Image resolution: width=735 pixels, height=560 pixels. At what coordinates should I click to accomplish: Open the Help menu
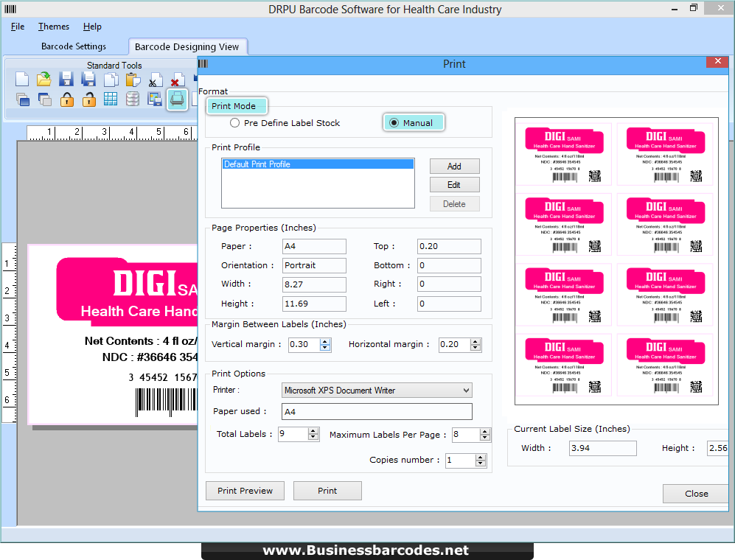point(92,27)
